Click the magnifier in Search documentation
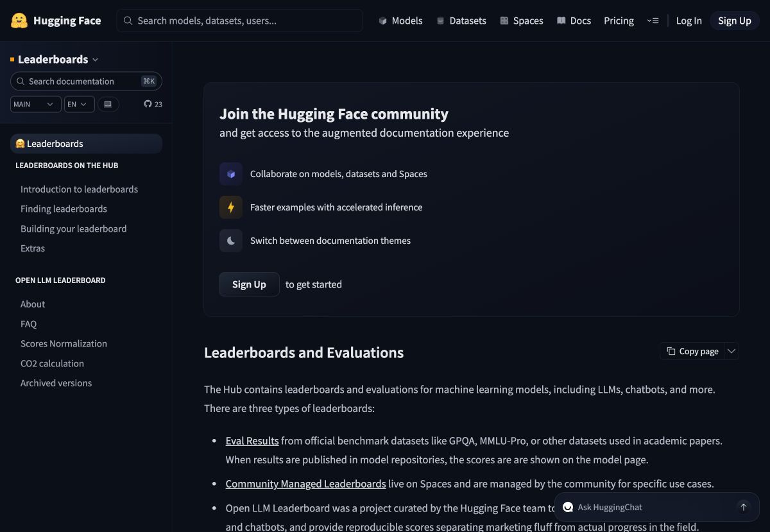 tap(21, 82)
